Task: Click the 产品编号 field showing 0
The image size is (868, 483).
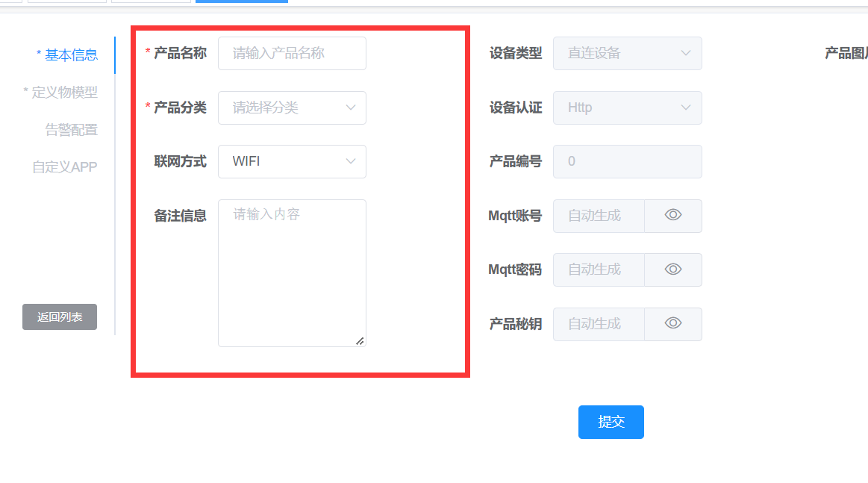Action: pos(627,161)
